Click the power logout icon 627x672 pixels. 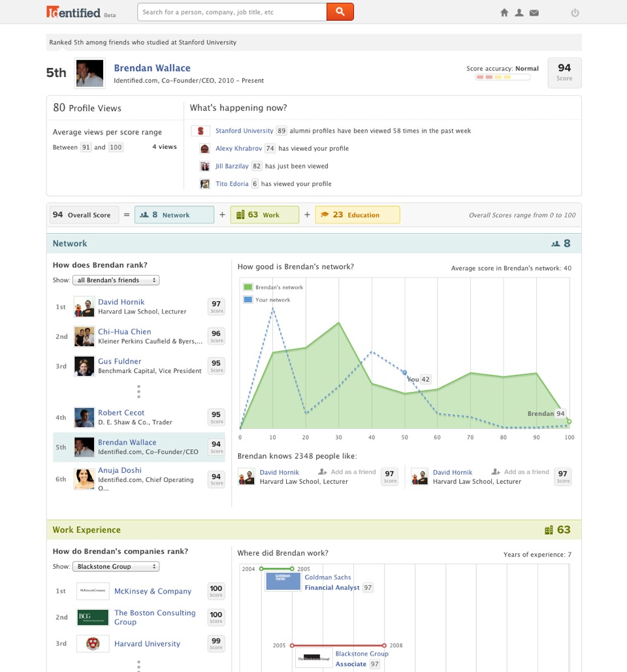(x=575, y=12)
